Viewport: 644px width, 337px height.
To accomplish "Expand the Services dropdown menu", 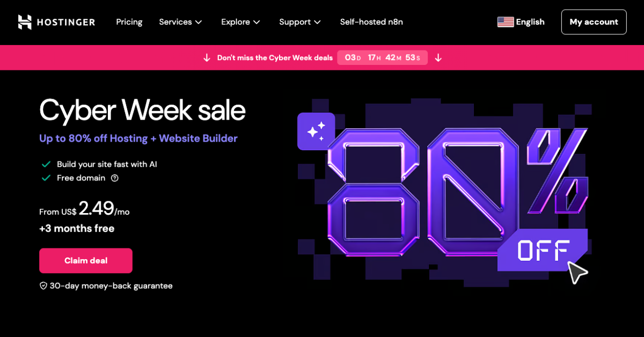I will point(180,22).
